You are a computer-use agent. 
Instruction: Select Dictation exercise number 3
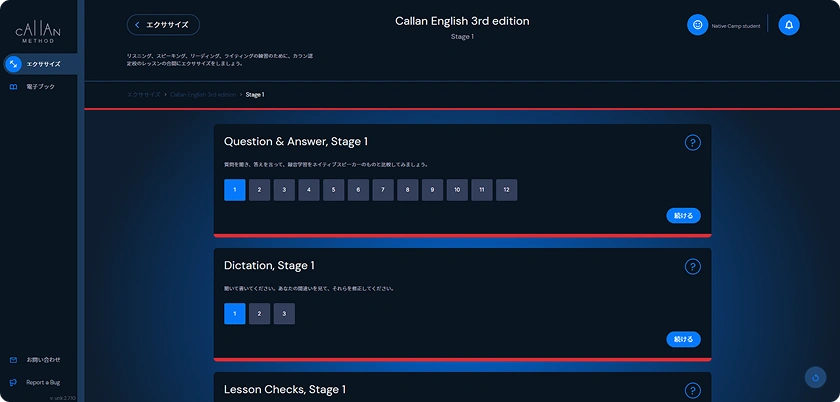click(284, 314)
